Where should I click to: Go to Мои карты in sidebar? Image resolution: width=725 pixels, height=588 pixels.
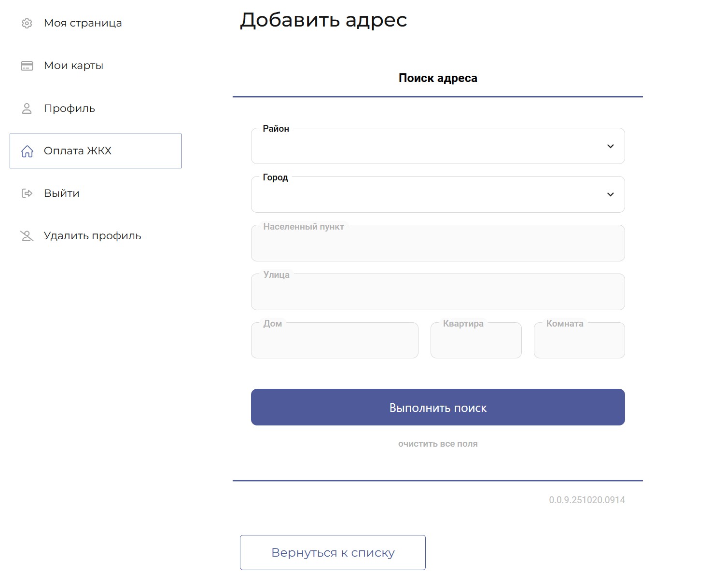click(x=73, y=66)
